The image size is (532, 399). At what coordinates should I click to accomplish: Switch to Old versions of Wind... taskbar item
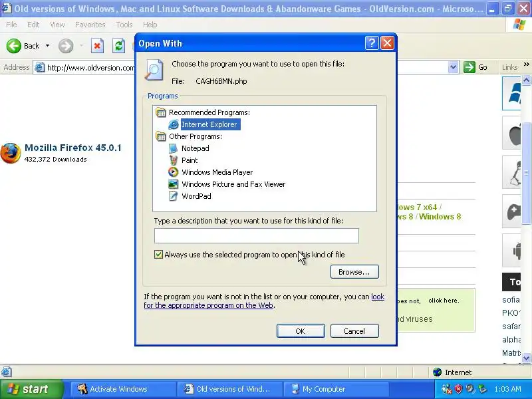(230, 389)
